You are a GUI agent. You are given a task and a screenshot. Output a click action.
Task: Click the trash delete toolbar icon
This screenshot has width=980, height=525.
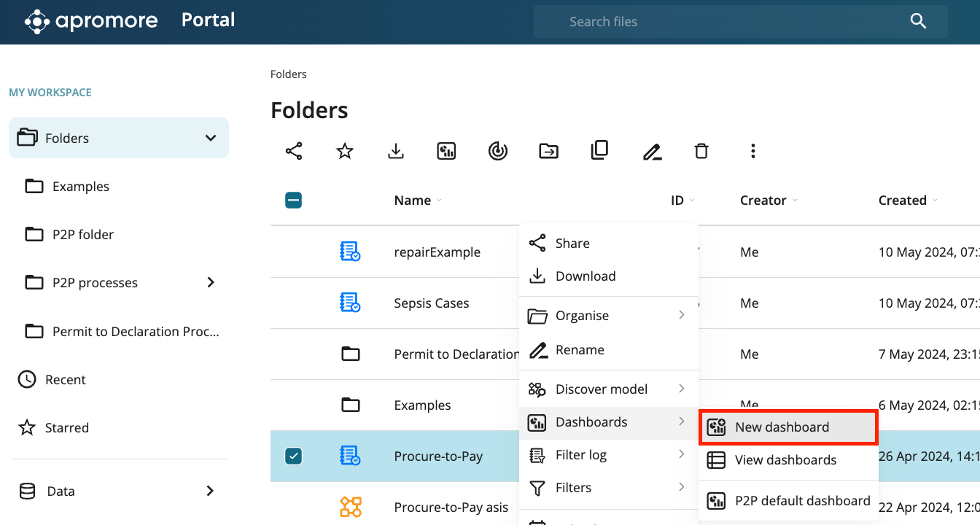coord(701,151)
